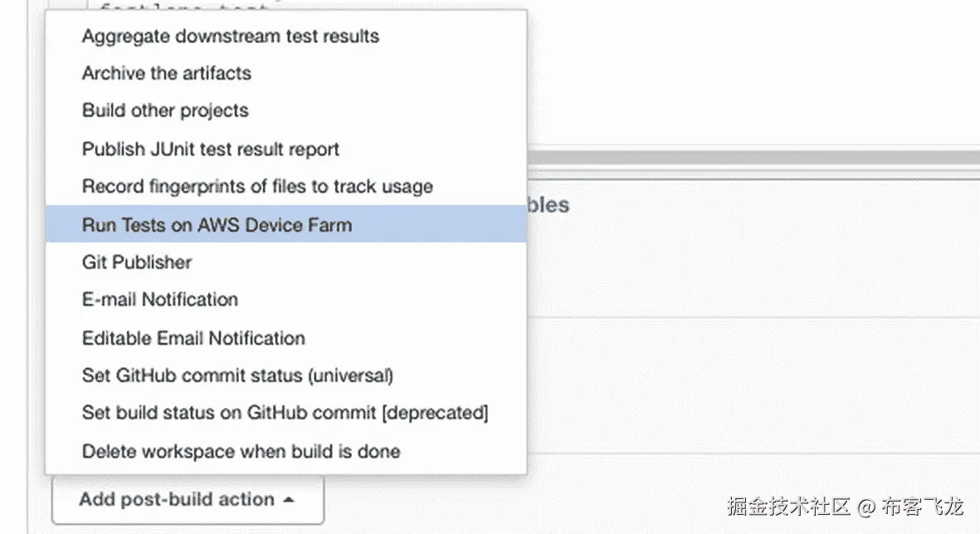Click the gray horizontal divider bar
Image resolution: width=980 pixels, height=534 pixels.
[747, 158]
